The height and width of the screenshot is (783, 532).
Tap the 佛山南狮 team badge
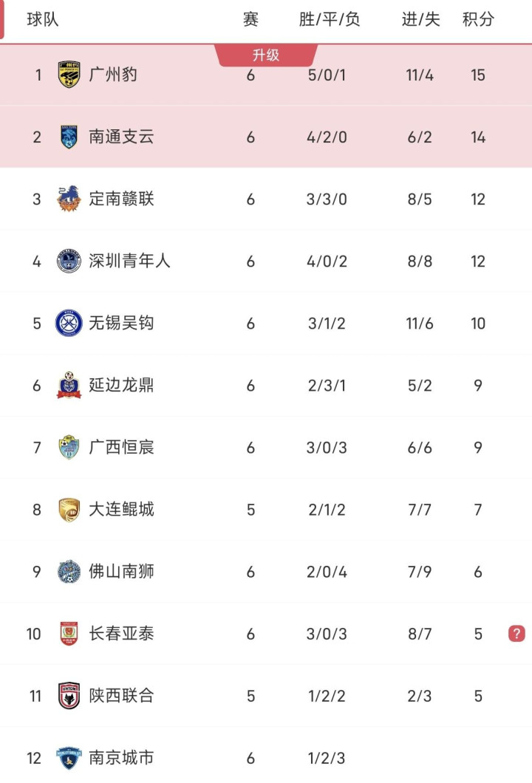coord(69,571)
